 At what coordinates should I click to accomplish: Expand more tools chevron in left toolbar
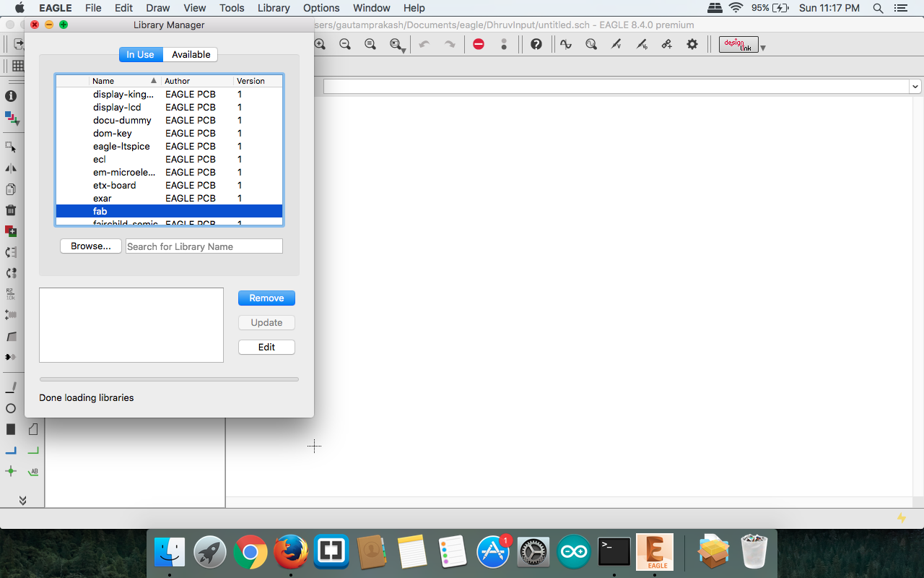(22, 500)
